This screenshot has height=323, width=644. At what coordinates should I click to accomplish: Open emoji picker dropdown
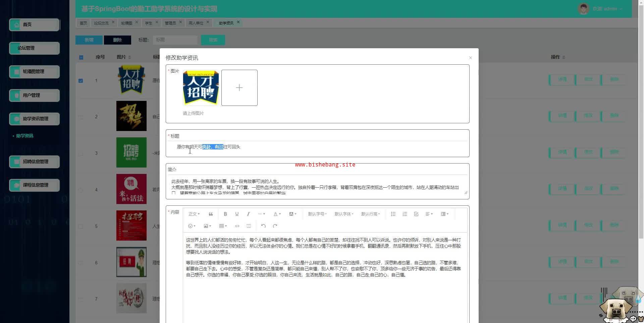(x=192, y=226)
